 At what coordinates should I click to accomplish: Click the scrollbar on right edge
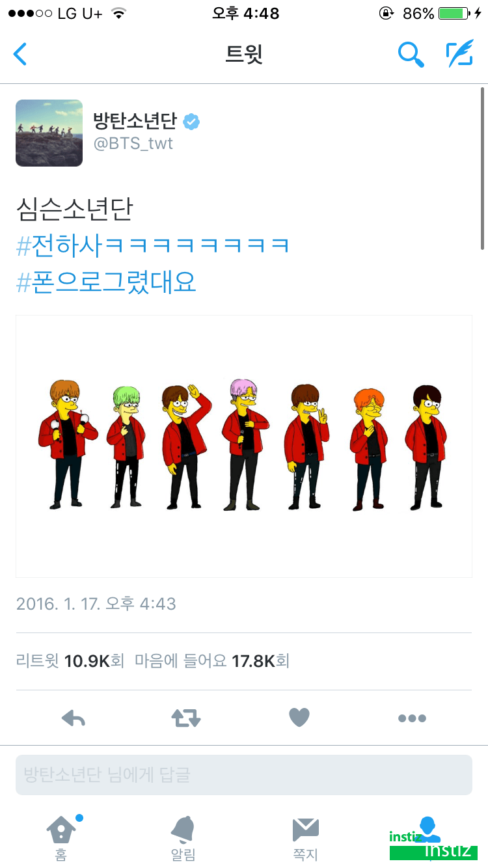pyautogui.click(x=482, y=168)
